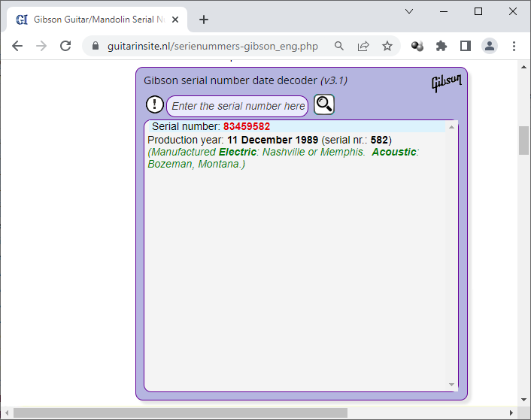Viewport: 531px width, 420px height.
Task: Focus the serial number input field
Action: (x=238, y=106)
